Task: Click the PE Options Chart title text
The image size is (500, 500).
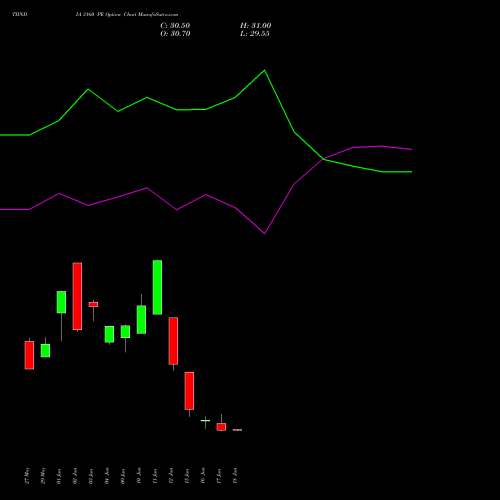Action: [x=127, y=15]
